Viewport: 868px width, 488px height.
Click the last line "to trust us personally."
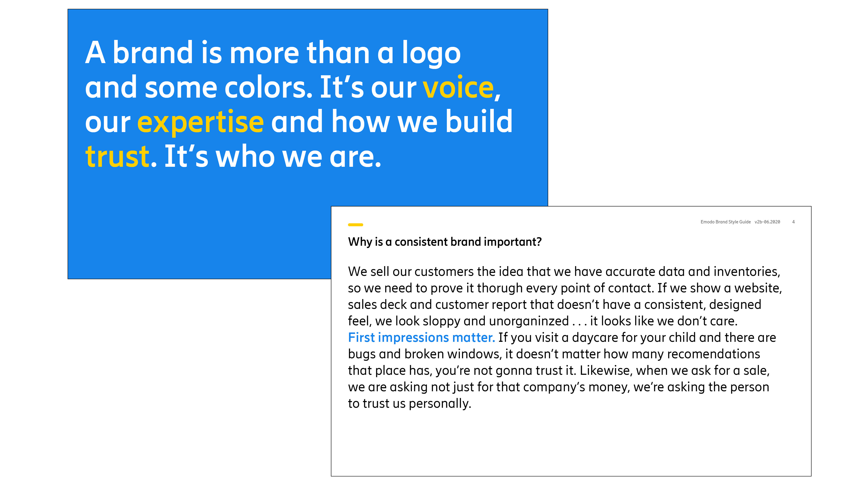click(x=409, y=404)
